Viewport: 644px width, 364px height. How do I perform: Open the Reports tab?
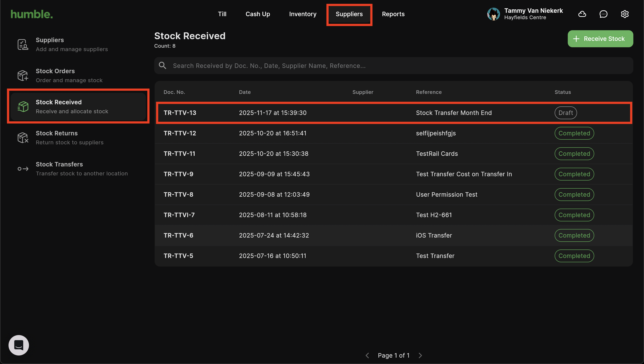point(393,14)
